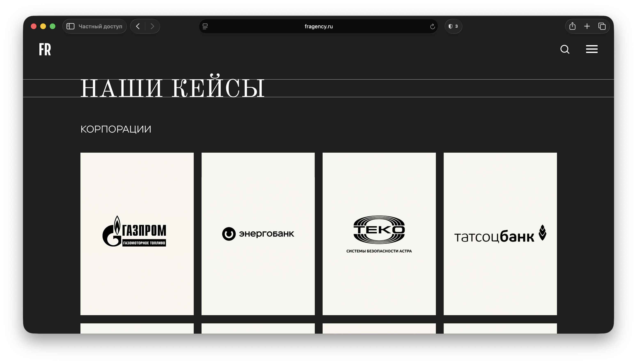Image resolution: width=637 pixels, height=364 pixels.
Task: Click the FR logo in the header
Action: point(45,49)
